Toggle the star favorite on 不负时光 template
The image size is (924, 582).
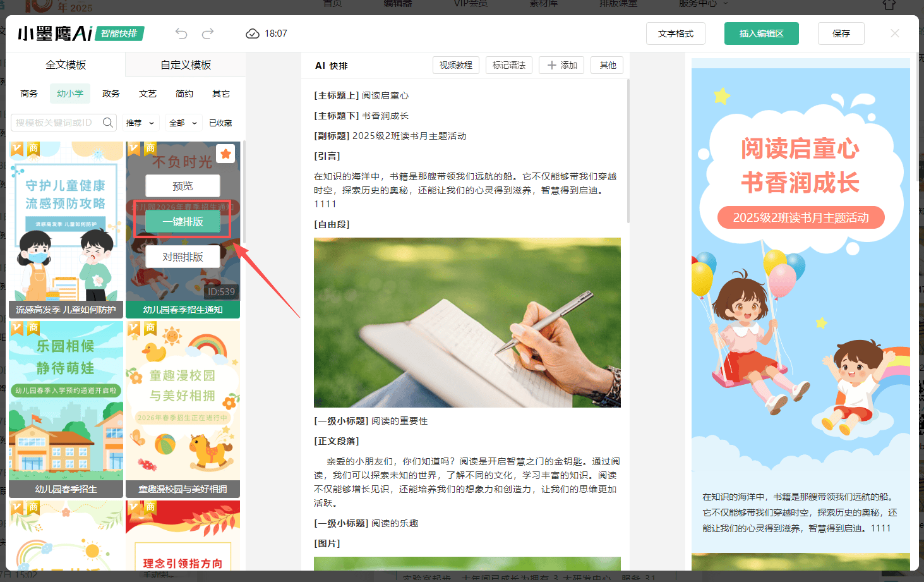pos(225,154)
